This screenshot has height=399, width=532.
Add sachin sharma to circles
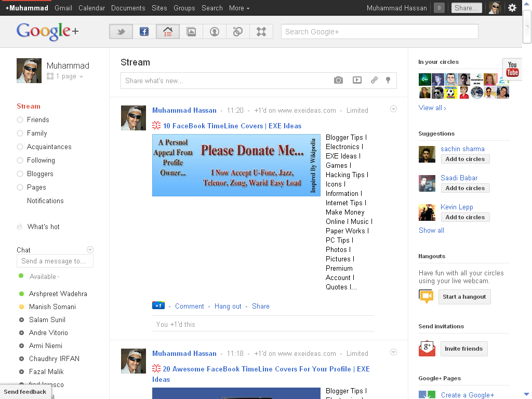coord(465,159)
